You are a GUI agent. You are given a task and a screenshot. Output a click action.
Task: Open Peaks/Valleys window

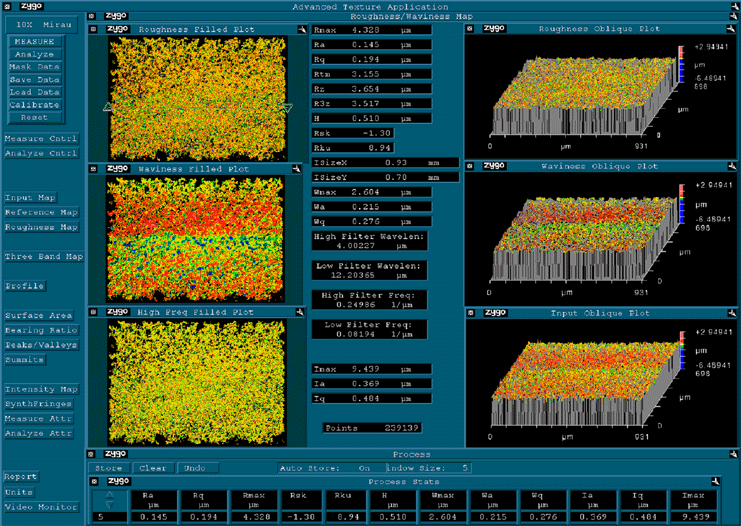click(x=41, y=345)
